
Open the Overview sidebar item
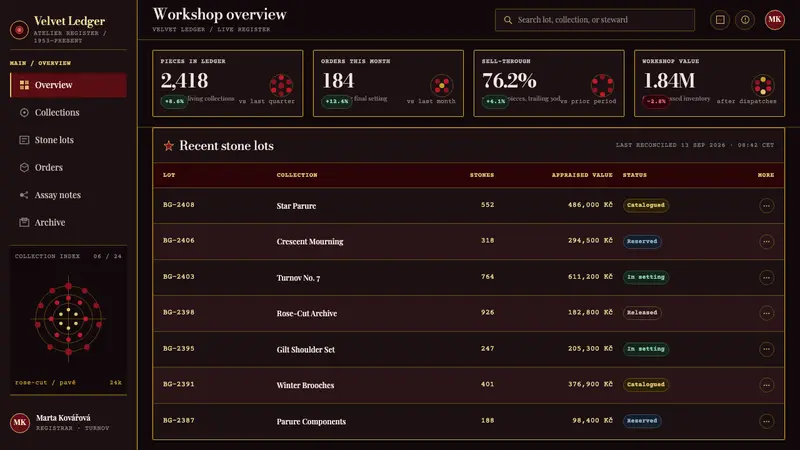(x=68, y=85)
